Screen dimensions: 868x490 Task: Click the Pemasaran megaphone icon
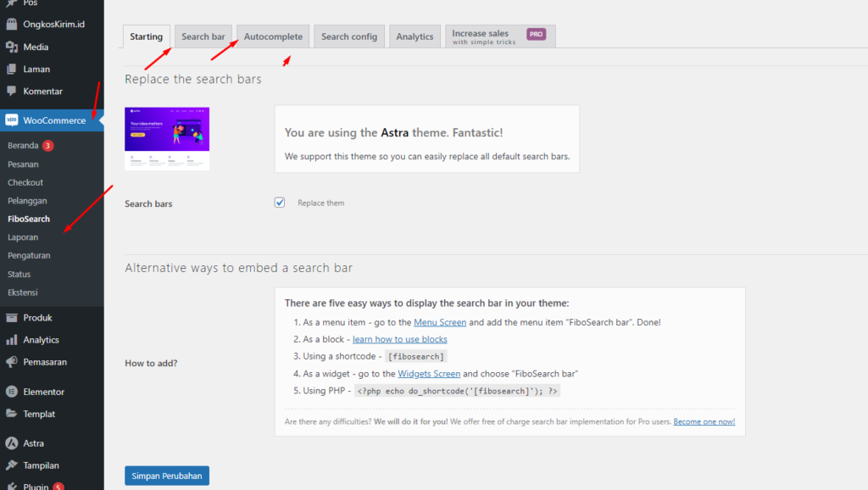pos(12,362)
